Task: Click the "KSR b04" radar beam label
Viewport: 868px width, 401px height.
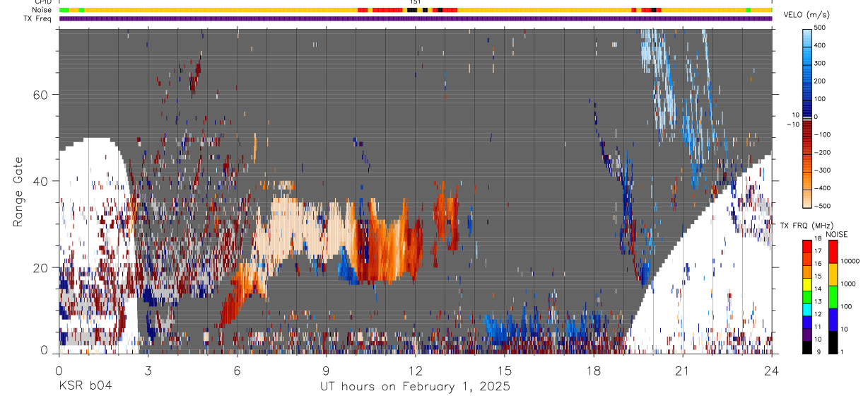Action: point(85,386)
